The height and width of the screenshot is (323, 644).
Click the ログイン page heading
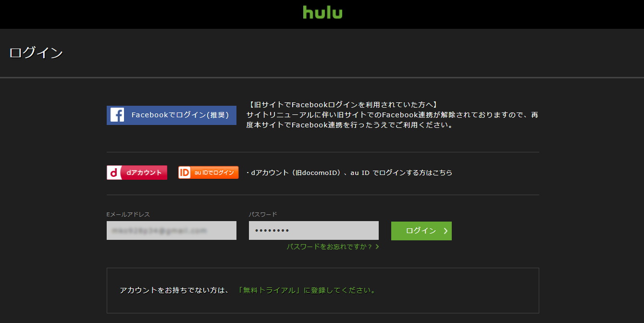click(x=36, y=53)
